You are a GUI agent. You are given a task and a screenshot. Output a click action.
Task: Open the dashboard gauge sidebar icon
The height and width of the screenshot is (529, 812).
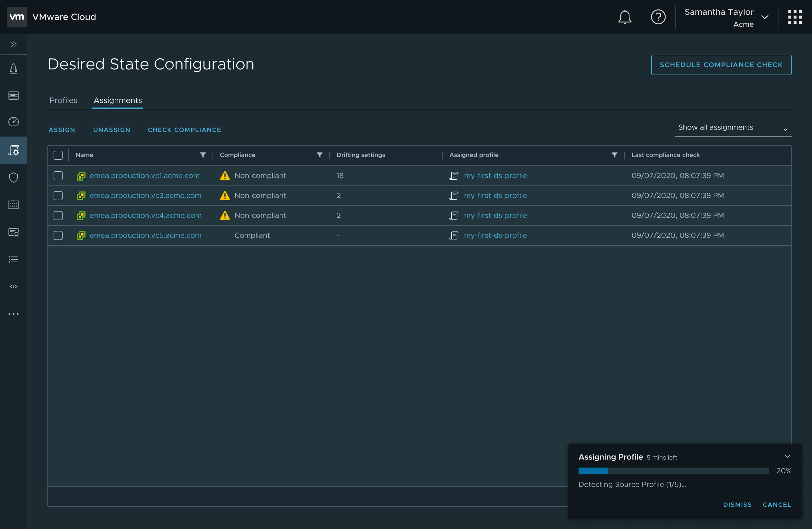tap(13, 121)
